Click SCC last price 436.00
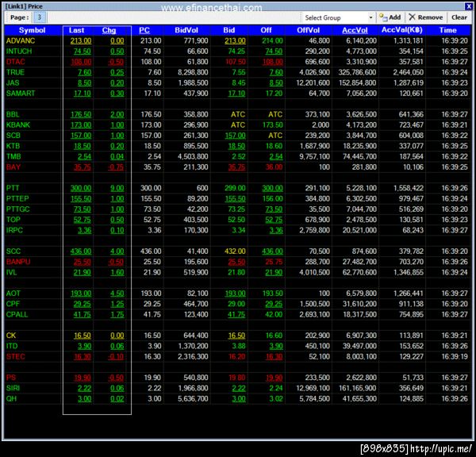 (81, 252)
